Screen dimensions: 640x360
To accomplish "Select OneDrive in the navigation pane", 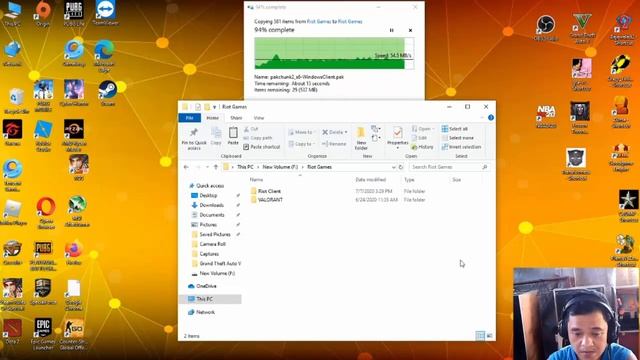I will pyautogui.click(x=202, y=286).
